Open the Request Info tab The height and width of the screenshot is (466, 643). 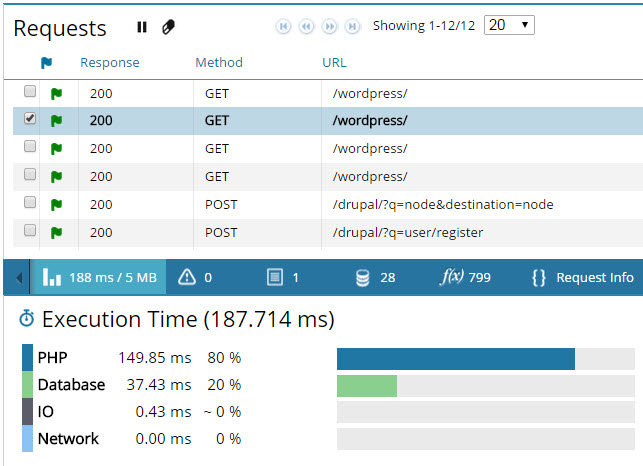pos(582,277)
